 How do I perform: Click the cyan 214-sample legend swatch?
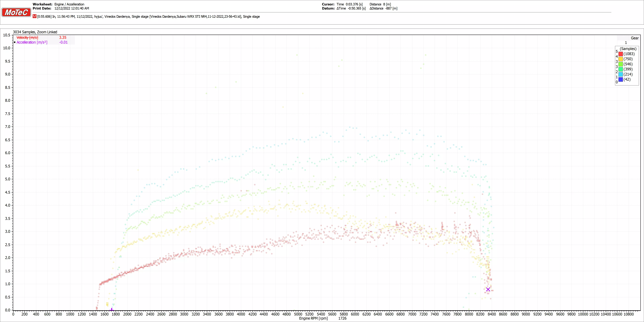pyautogui.click(x=621, y=74)
